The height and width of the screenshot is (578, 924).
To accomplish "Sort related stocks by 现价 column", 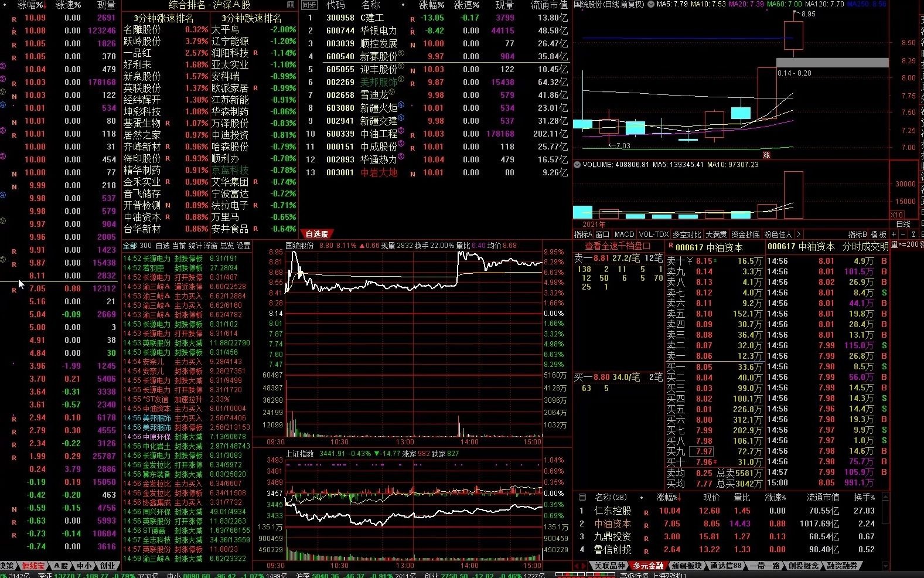I will 711,497.
